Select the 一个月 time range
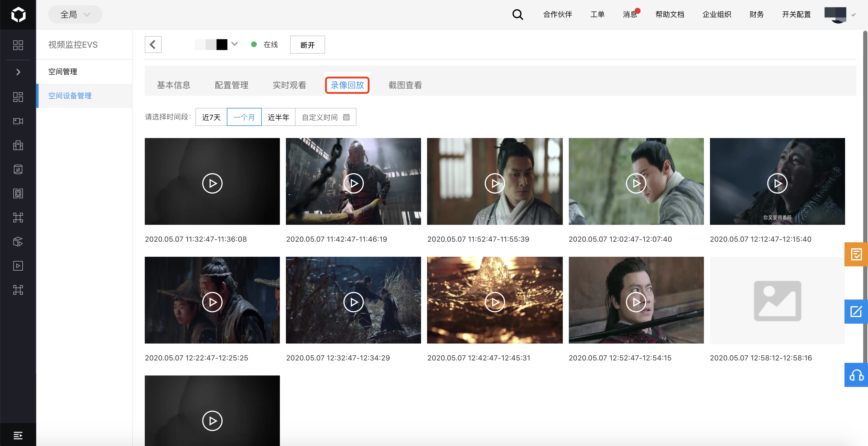This screenshot has height=446, width=868. (x=244, y=117)
